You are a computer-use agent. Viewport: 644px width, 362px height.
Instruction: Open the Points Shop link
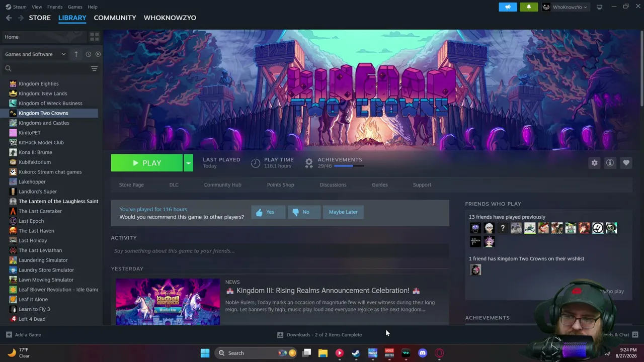pos(280,185)
